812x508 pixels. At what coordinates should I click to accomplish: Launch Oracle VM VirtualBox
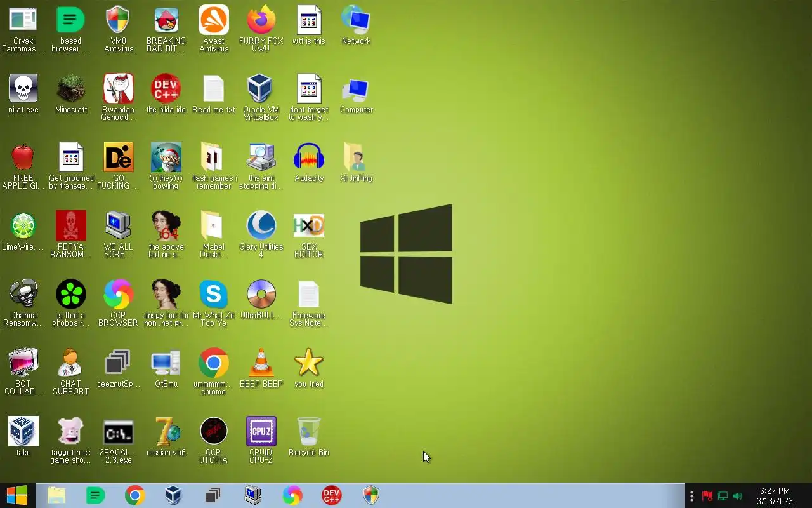tap(261, 89)
